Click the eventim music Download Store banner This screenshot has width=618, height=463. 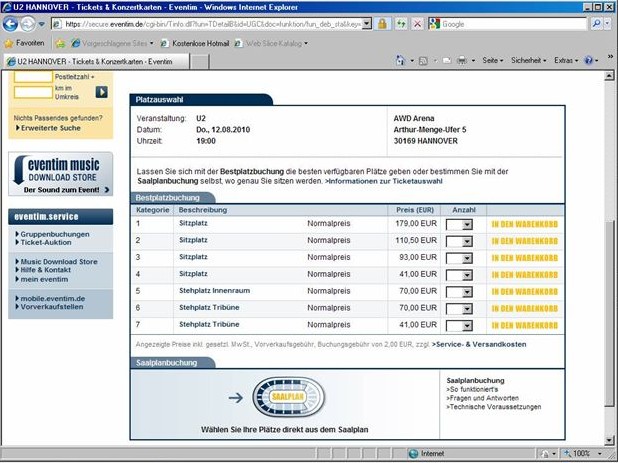pyautogui.click(x=60, y=174)
